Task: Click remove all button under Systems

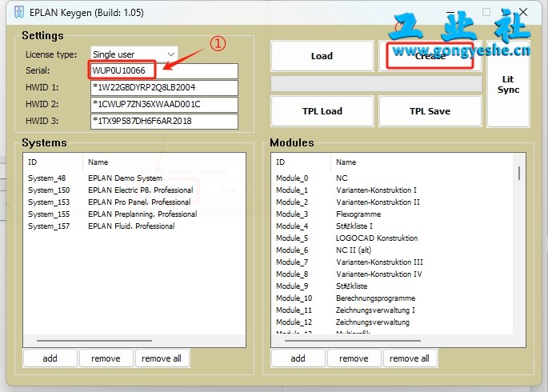Action: (162, 358)
